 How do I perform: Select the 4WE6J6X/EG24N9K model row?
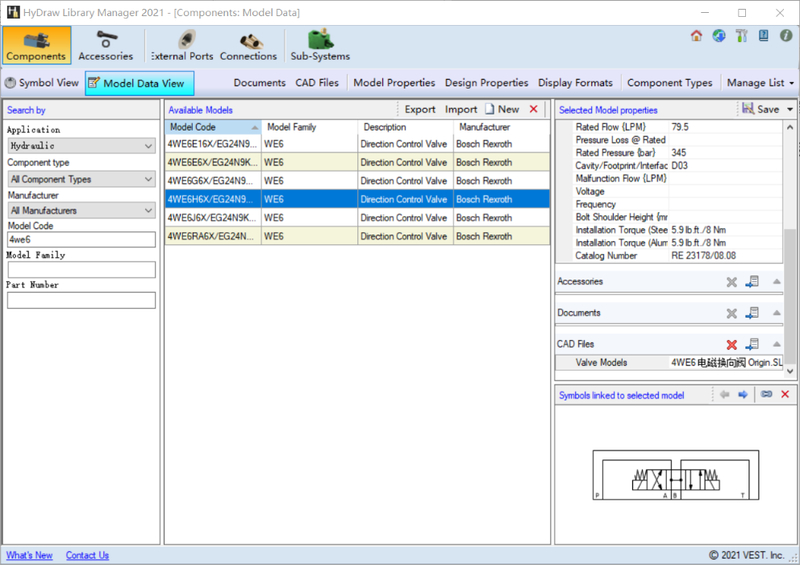pos(357,217)
